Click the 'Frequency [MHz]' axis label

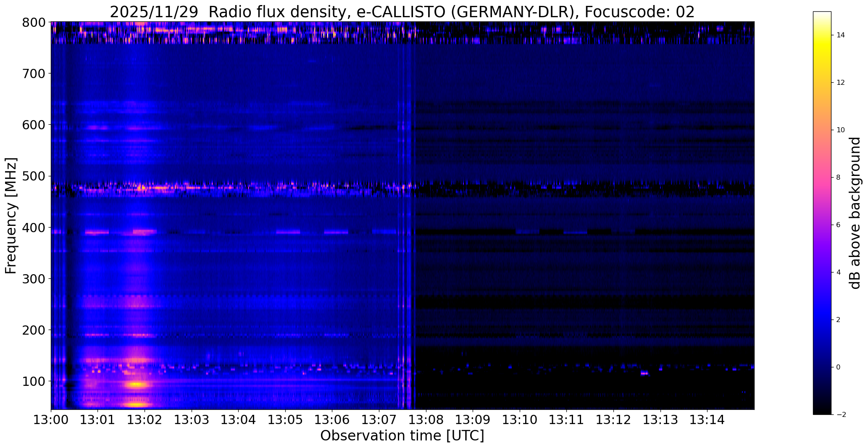[11, 215]
